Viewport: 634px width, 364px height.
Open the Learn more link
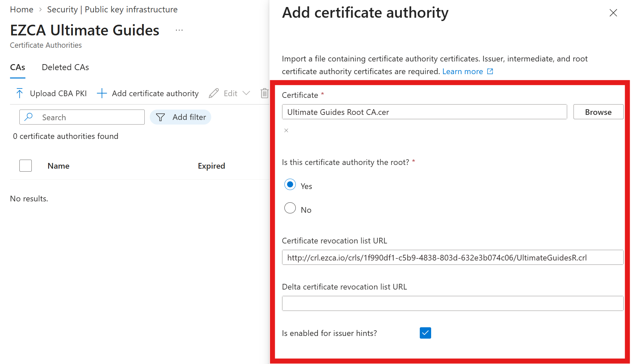(x=462, y=71)
